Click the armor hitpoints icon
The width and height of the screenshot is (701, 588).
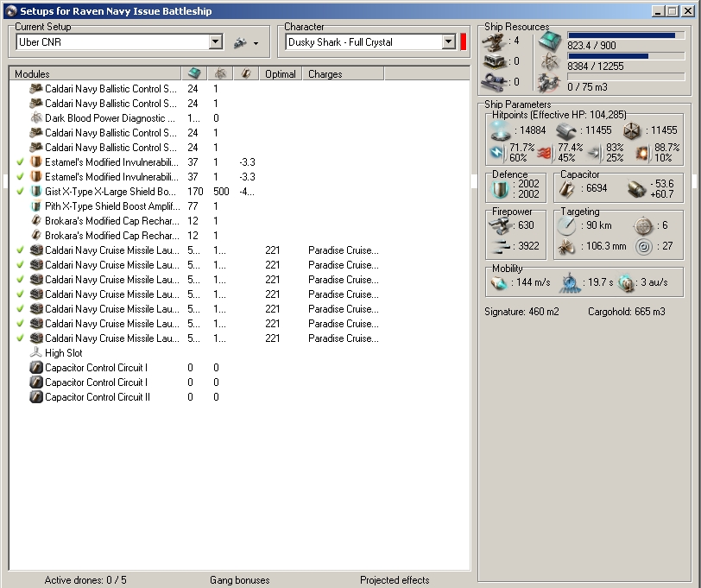(566, 131)
